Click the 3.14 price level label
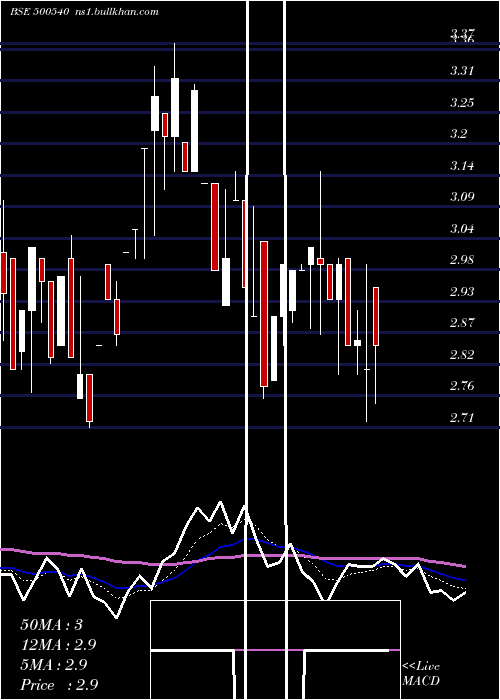500x700 pixels. coord(462,166)
